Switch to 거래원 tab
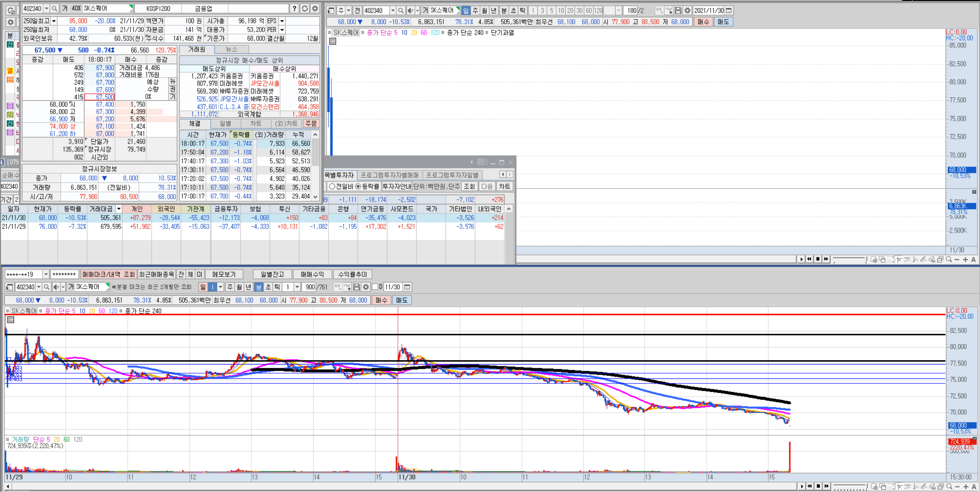The image size is (980, 492). coord(197,49)
